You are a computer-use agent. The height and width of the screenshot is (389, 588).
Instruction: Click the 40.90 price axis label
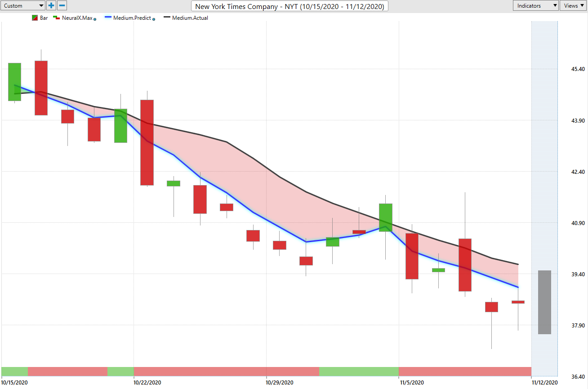[578, 223]
